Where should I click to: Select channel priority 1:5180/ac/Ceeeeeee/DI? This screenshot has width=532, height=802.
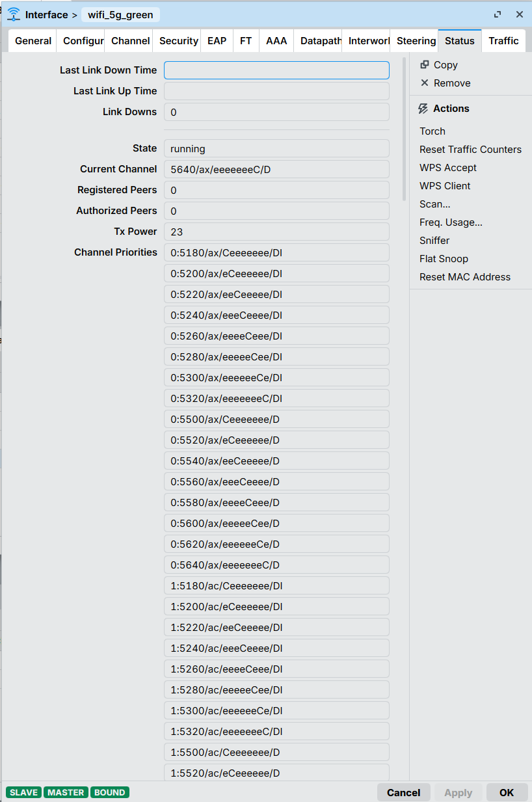pyautogui.click(x=276, y=585)
